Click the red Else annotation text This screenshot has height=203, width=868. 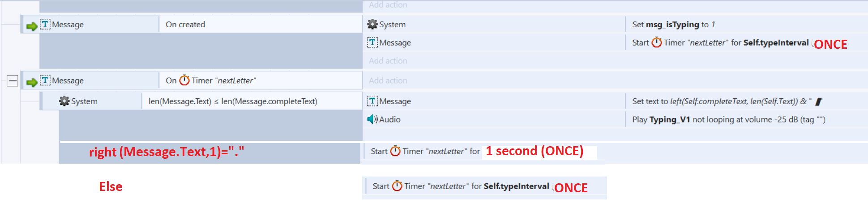pyautogui.click(x=111, y=186)
